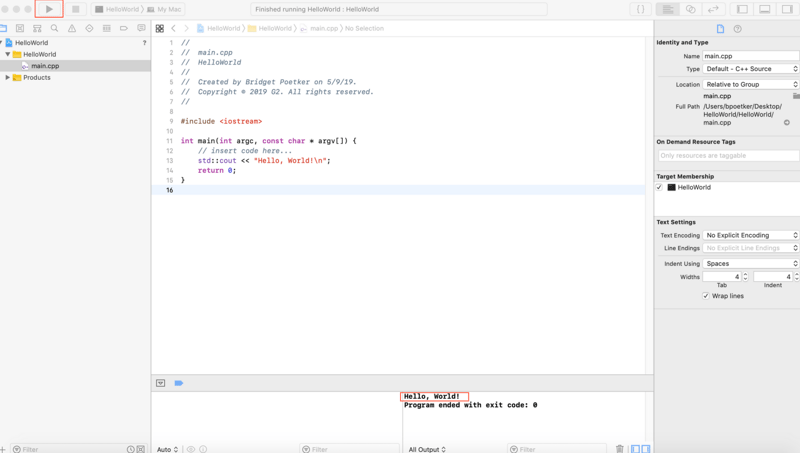Go back in editor history
The image size is (800, 453).
173,29
